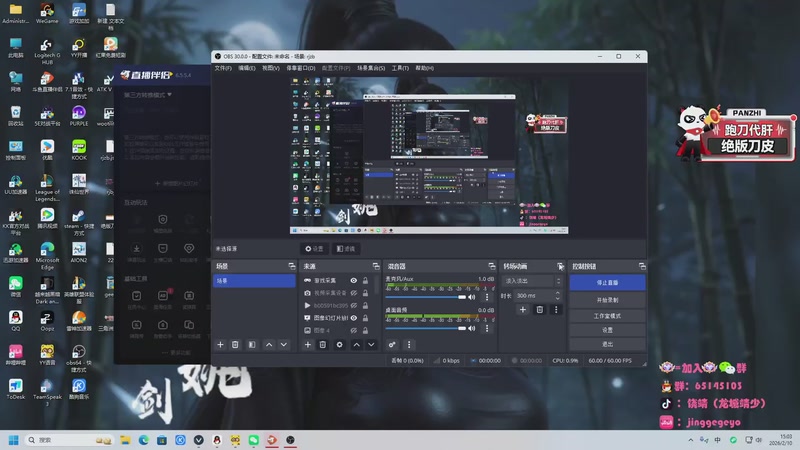Move source down in the Sources list
The image size is (800, 450).
point(371,345)
